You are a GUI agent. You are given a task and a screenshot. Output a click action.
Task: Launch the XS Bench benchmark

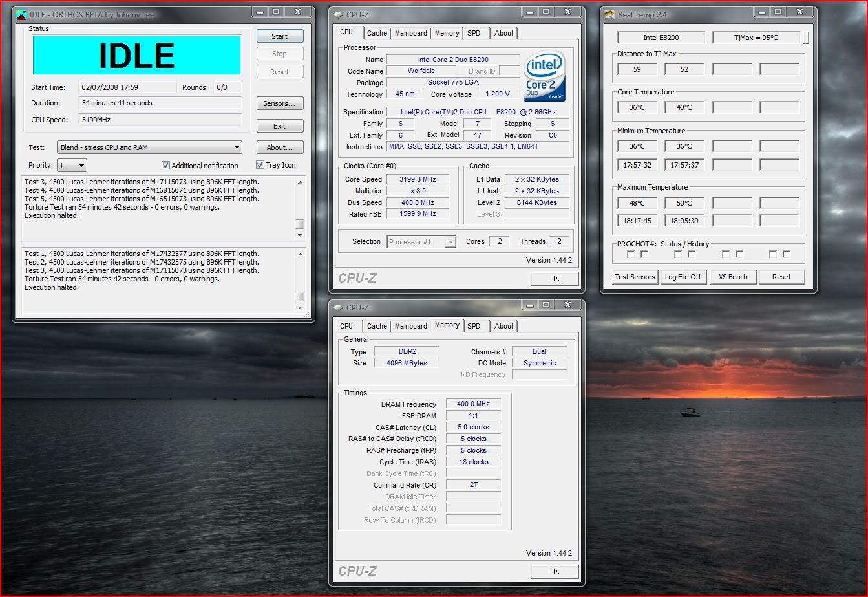point(733,277)
